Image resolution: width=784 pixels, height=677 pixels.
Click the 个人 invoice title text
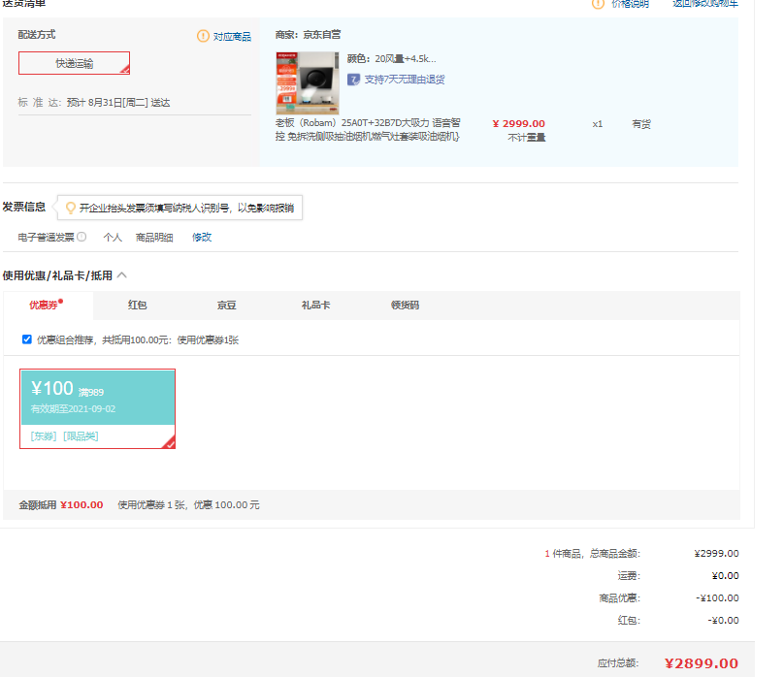113,238
